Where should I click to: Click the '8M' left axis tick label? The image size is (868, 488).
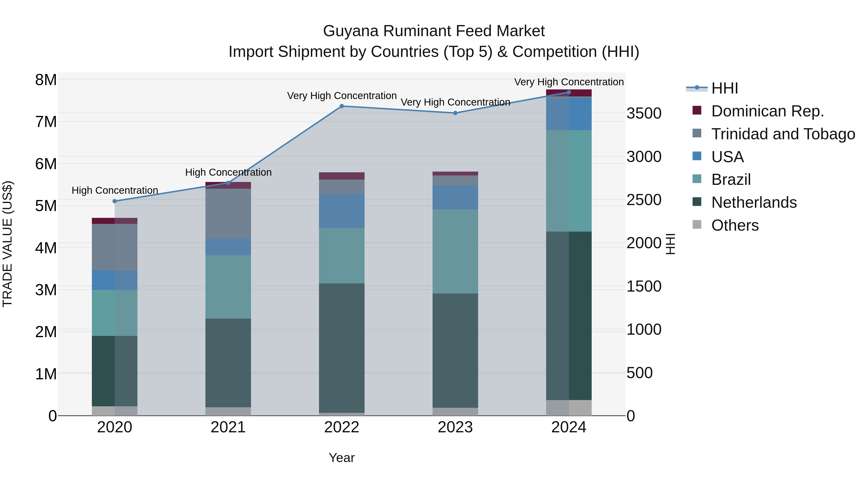[46, 80]
